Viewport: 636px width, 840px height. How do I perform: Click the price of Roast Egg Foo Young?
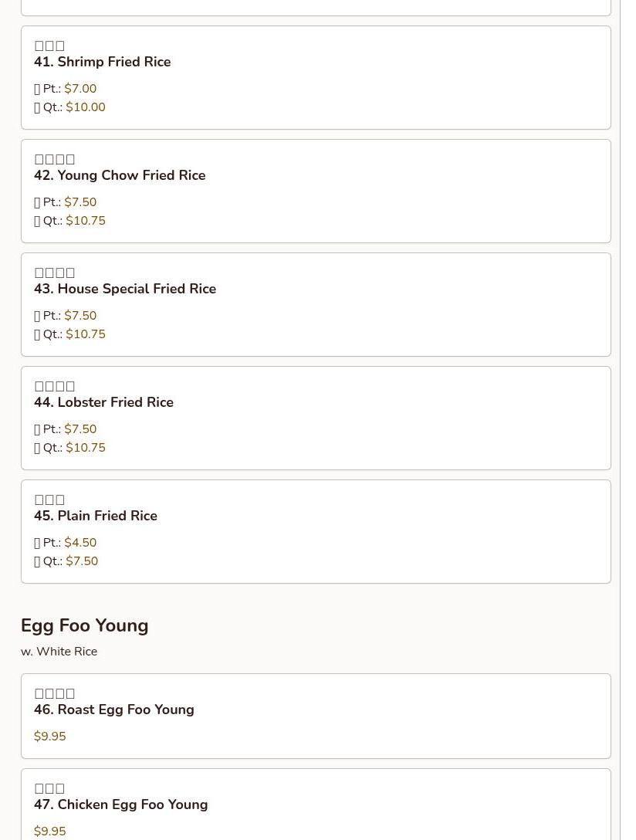click(50, 737)
